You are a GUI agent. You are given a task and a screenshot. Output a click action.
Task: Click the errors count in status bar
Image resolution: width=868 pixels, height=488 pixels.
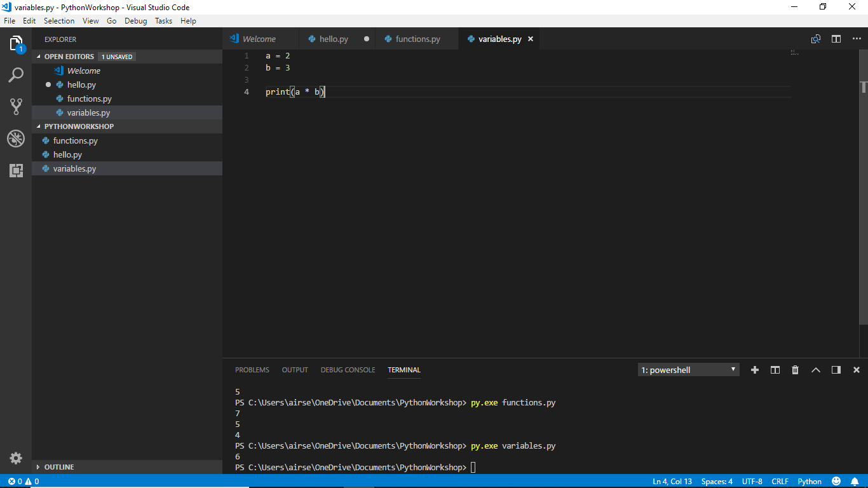click(x=15, y=482)
